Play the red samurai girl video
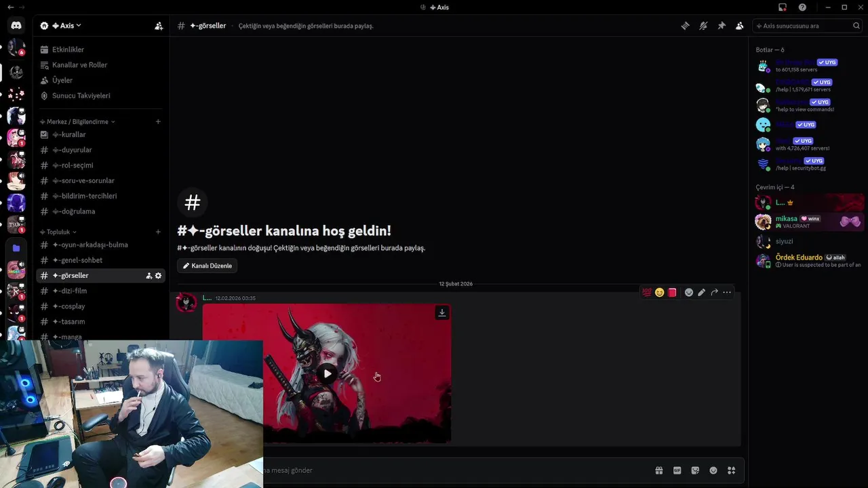 click(x=328, y=373)
